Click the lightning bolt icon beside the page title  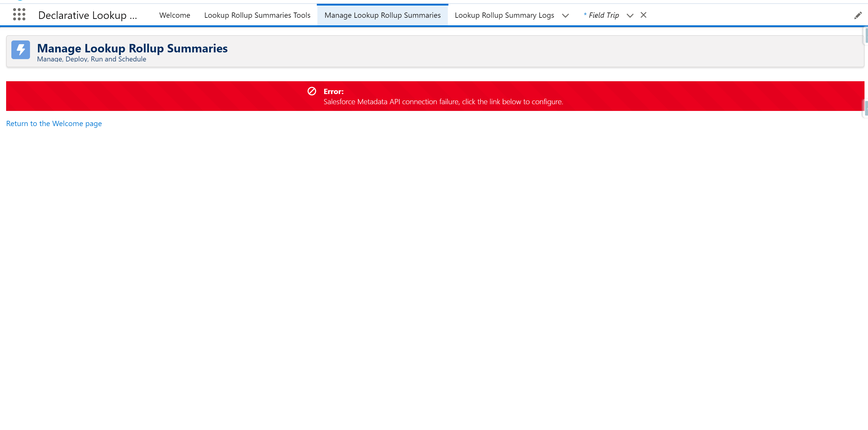click(20, 50)
